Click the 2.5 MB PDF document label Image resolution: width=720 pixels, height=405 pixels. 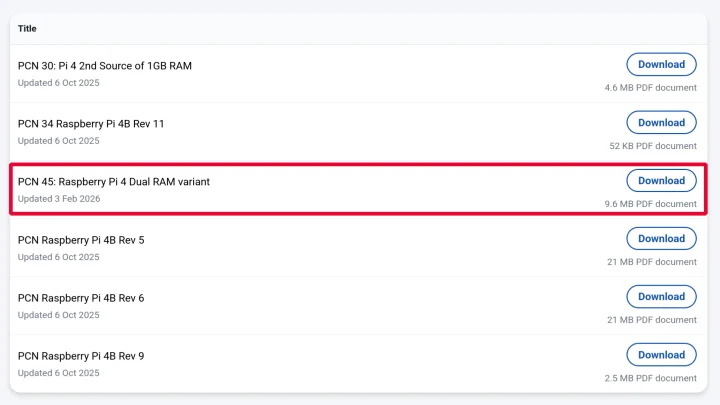(650, 378)
